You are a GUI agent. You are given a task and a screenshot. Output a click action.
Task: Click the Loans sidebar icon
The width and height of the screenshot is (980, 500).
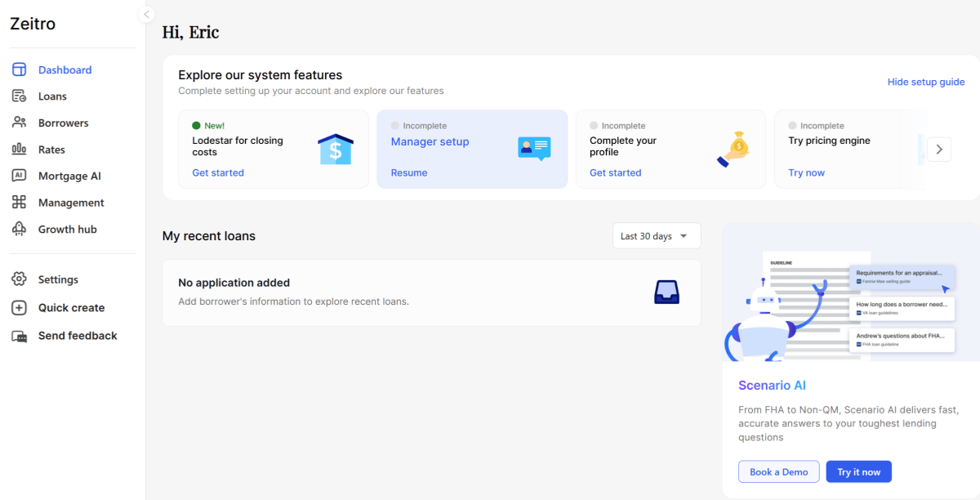20,96
